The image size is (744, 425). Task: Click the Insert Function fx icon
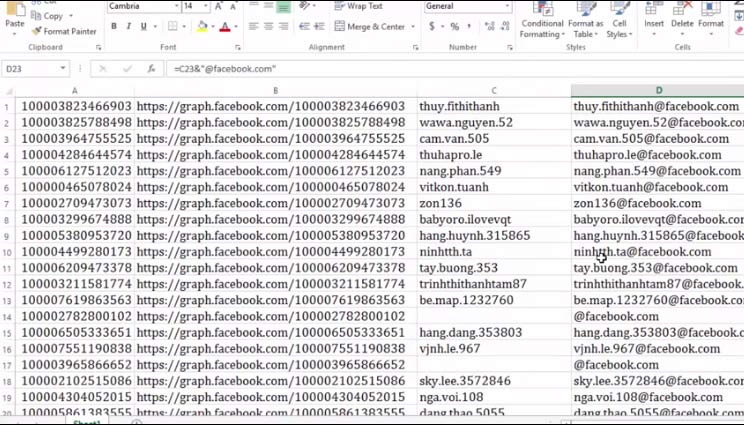click(151, 69)
